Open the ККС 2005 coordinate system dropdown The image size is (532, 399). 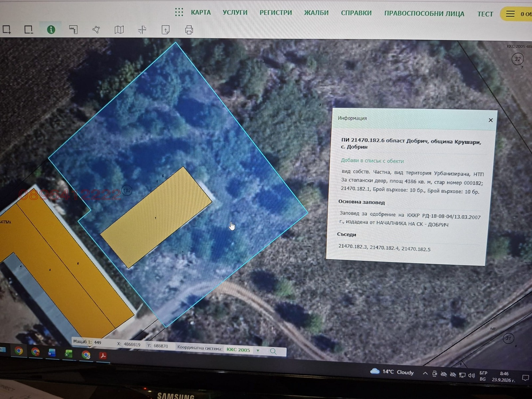[x=243, y=350]
